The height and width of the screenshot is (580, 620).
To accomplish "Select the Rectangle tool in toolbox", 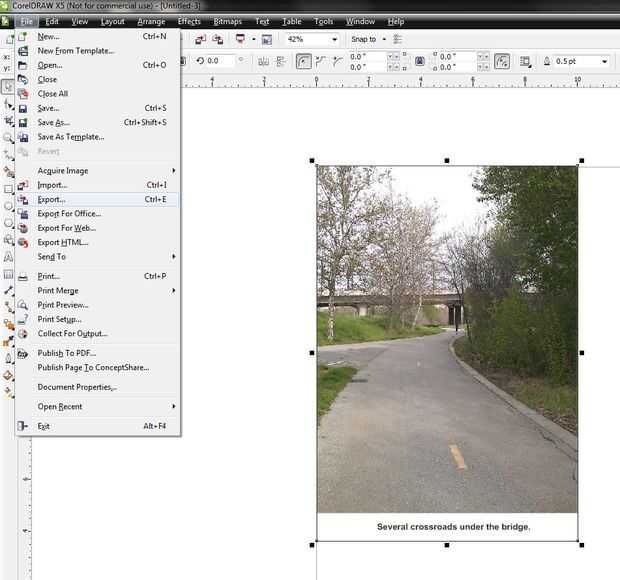I will tap(8, 189).
